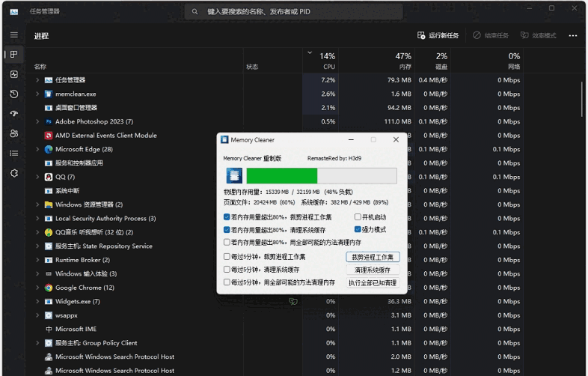Open the Services puzzle-piece sidebar icon
The image size is (588, 376).
click(14, 173)
